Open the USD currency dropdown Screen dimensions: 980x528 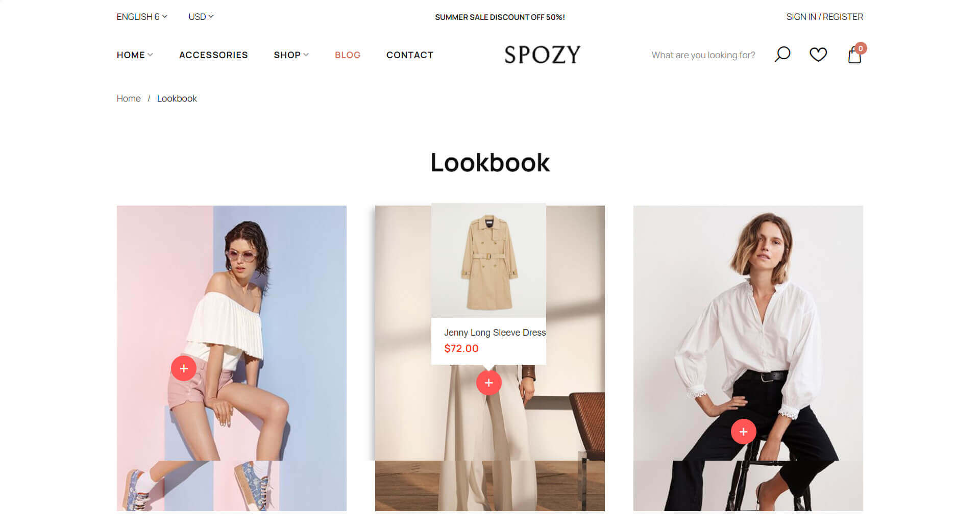201,17
